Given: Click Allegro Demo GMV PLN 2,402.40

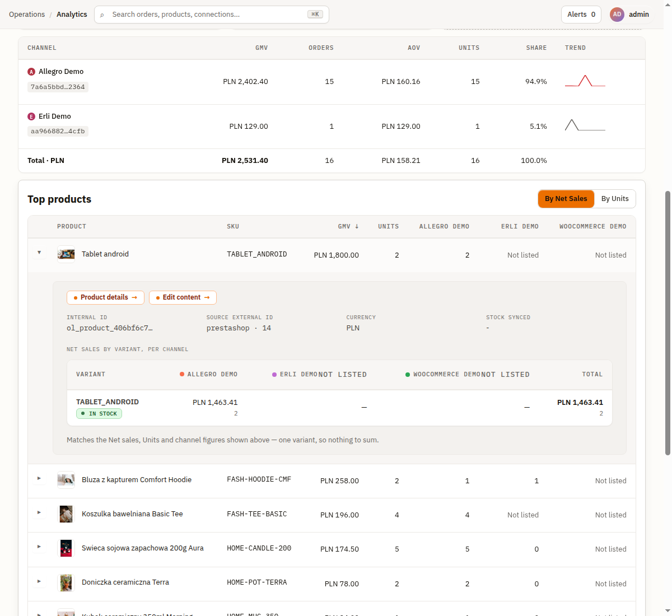Looking at the screenshot, I should click(245, 82).
